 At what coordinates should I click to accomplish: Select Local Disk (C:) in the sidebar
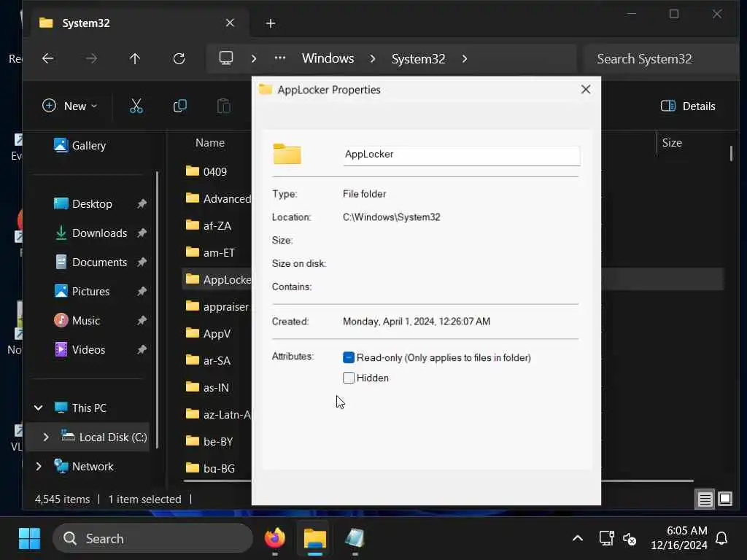(104, 437)
